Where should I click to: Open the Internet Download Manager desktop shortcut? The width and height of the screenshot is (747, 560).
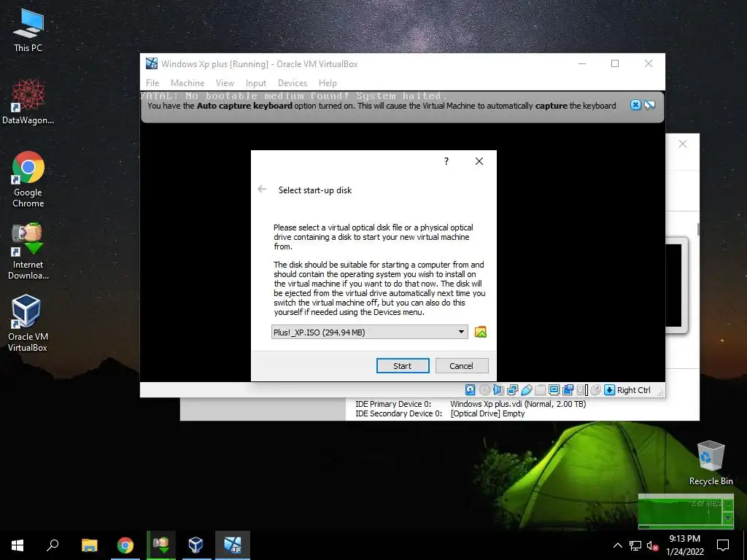28,252
